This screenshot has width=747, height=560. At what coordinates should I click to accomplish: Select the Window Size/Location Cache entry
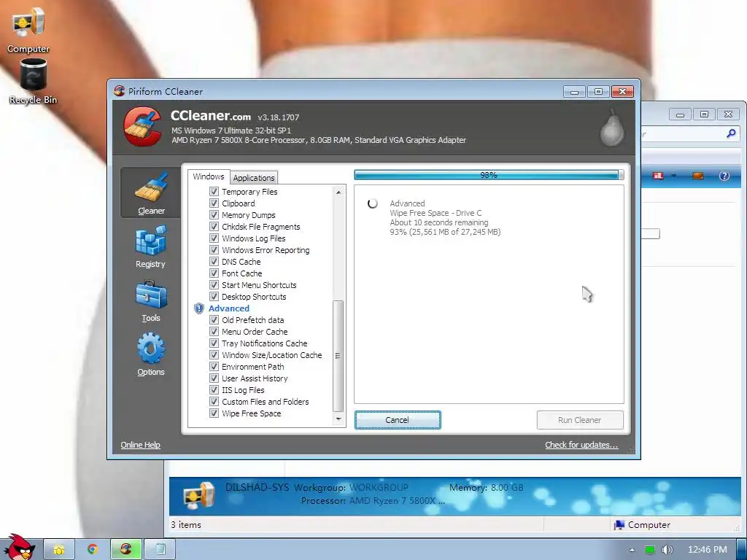[271, 355]
